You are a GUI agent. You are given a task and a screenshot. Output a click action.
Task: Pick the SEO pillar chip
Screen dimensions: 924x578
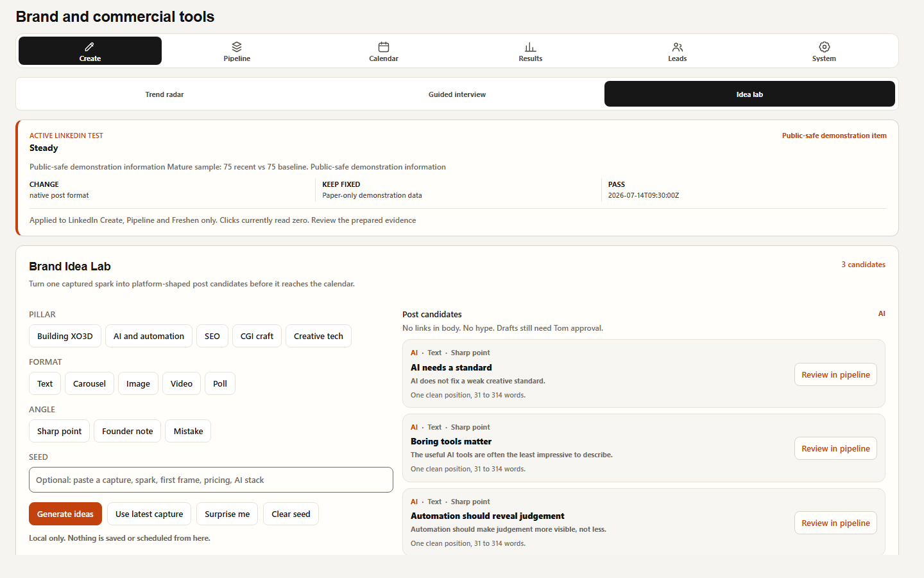coord(212,336)
